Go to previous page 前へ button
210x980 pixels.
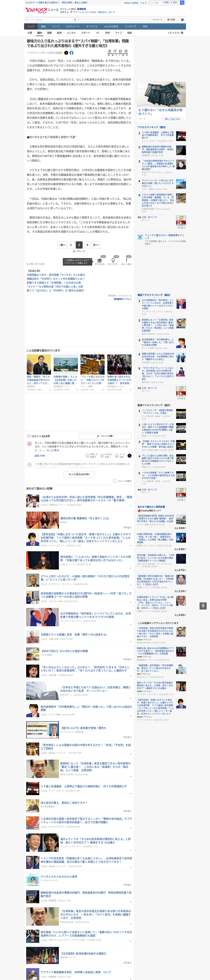pyautogui.click(x=62, y=245)
